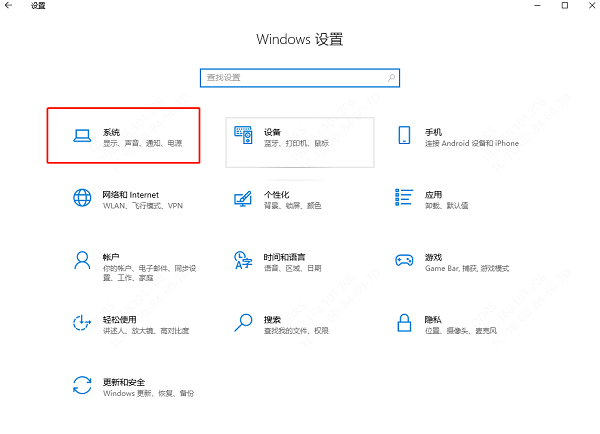Click the phone icon for 手机
The image size is (600, 434).
pos(404,136)
